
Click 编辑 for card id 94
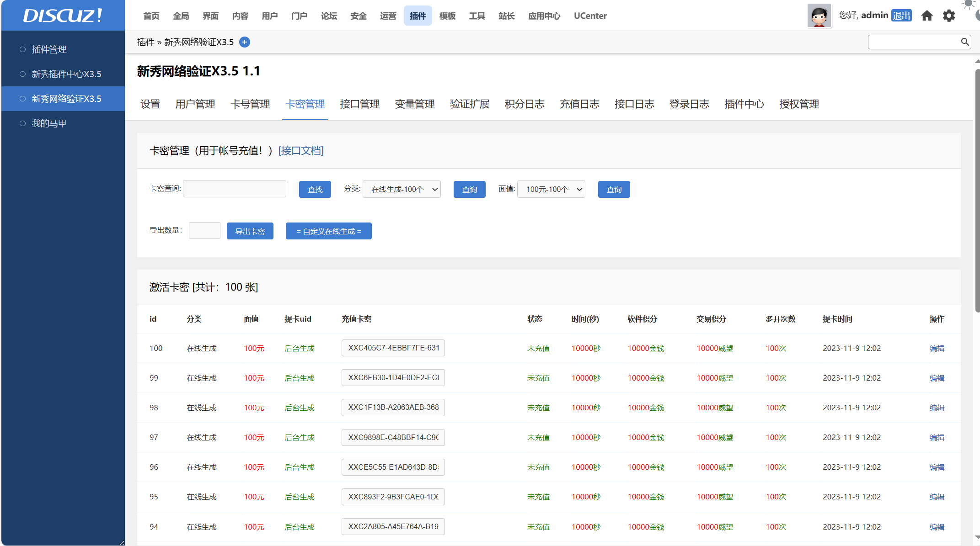click(937, 527)
